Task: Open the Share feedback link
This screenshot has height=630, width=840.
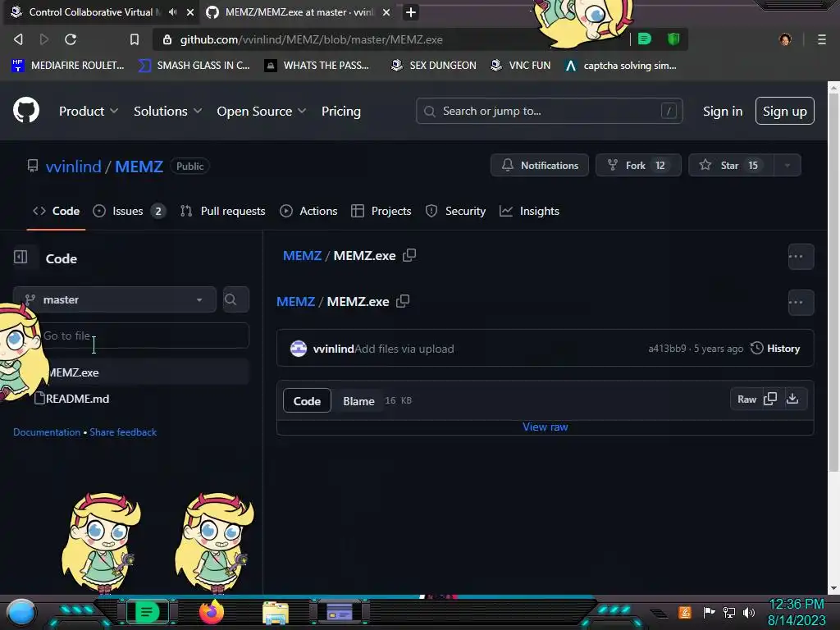Action: click(x=123, y=432)
